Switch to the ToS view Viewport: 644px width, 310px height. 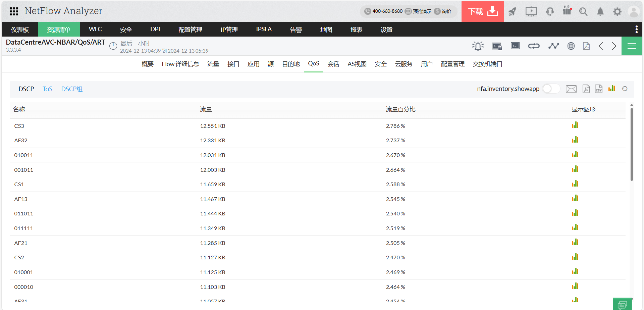click(x=47, y=89)
